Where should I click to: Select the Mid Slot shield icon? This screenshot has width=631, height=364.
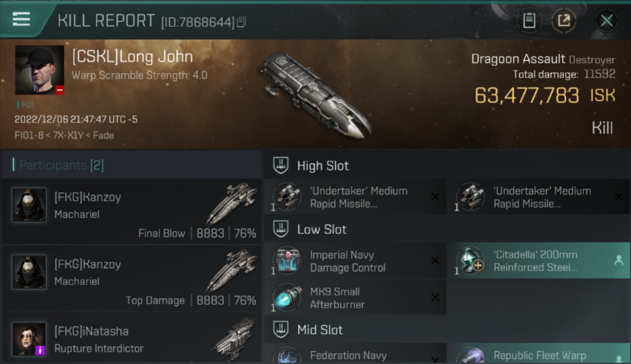click(x=281, y=330)
